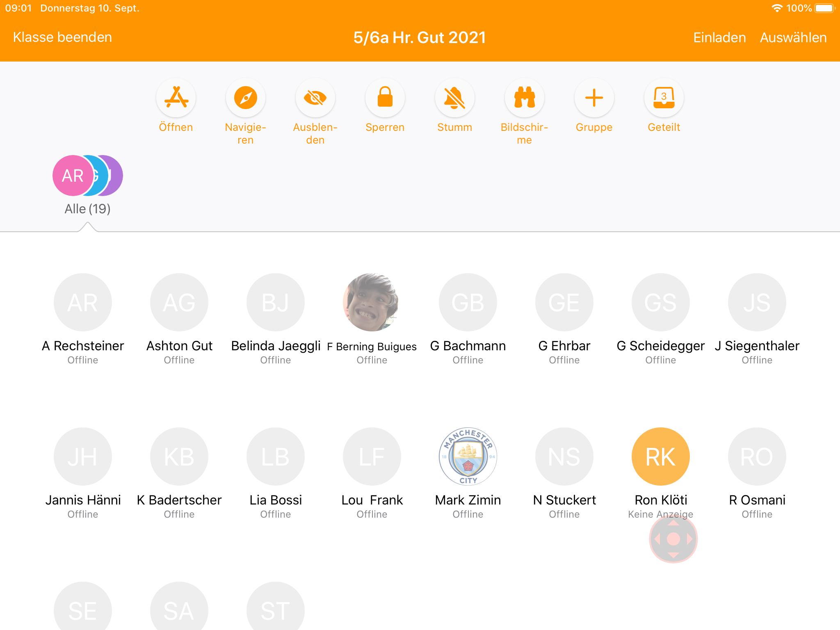Viewport: 840px width, 630px height.
Task: Tap Auswählen in the top bar
Action: (x=793, y=37)
